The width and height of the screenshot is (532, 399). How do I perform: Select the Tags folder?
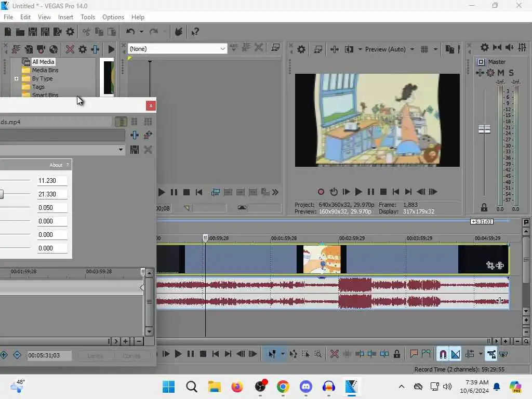tap(38, 87)
